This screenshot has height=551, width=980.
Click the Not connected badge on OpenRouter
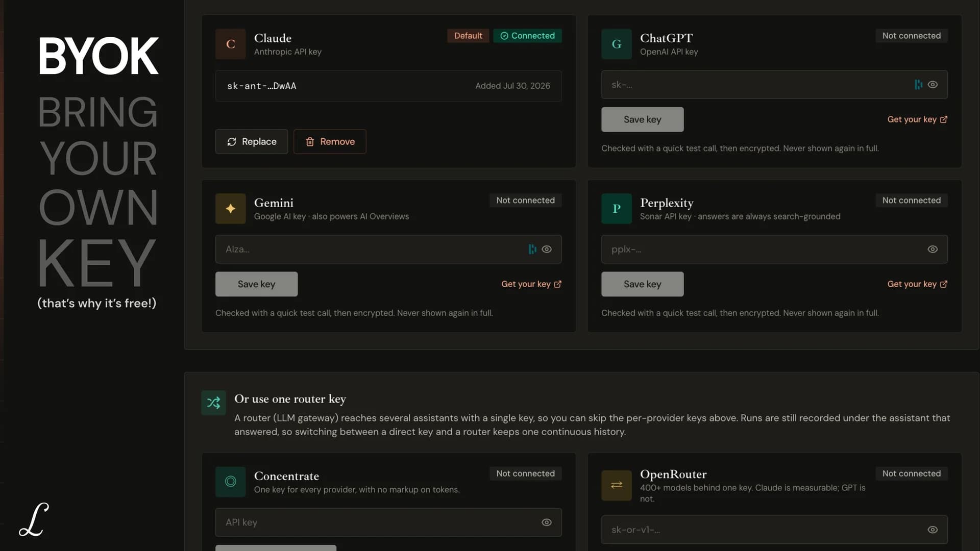point(912,473)
